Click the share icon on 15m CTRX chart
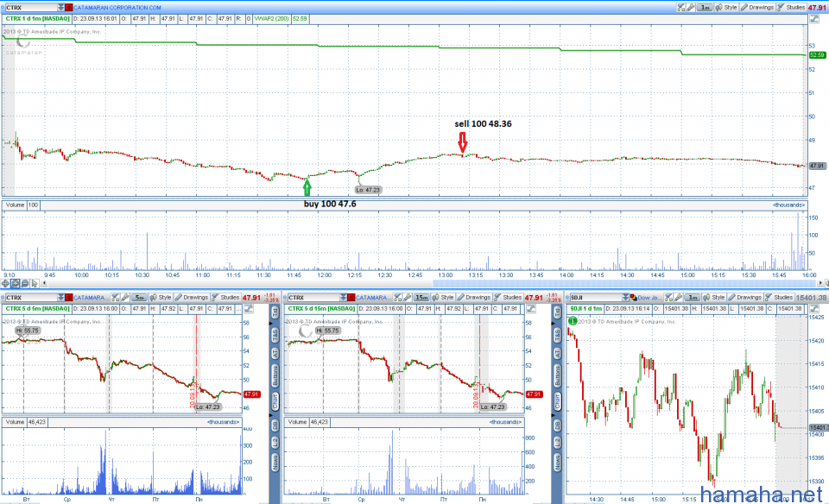This screenshot has width=829, height=504. [397, 298]
